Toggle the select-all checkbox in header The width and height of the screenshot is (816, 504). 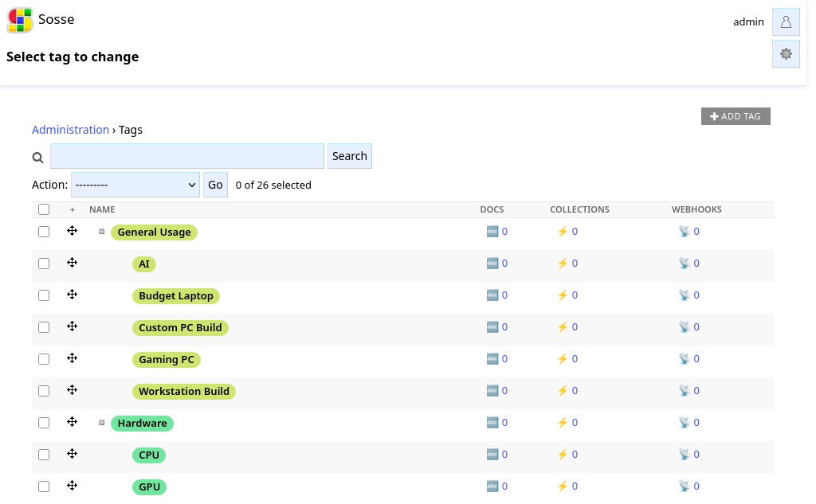(x=44, y=209)
